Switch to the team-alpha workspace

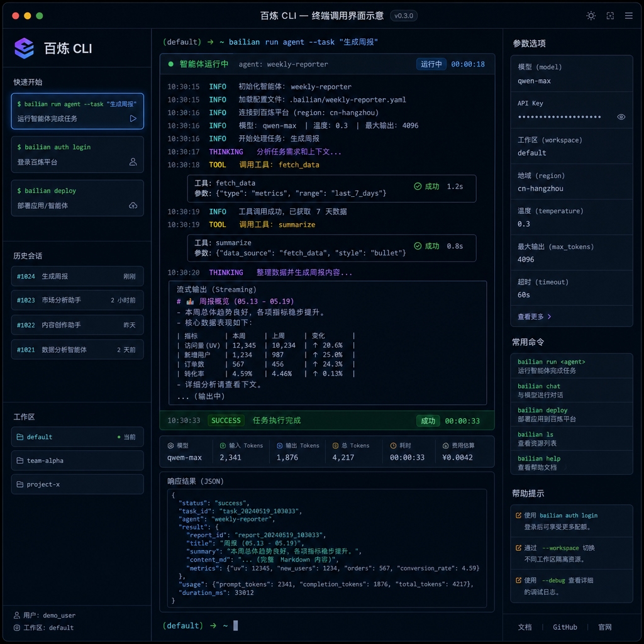point(77,460)
